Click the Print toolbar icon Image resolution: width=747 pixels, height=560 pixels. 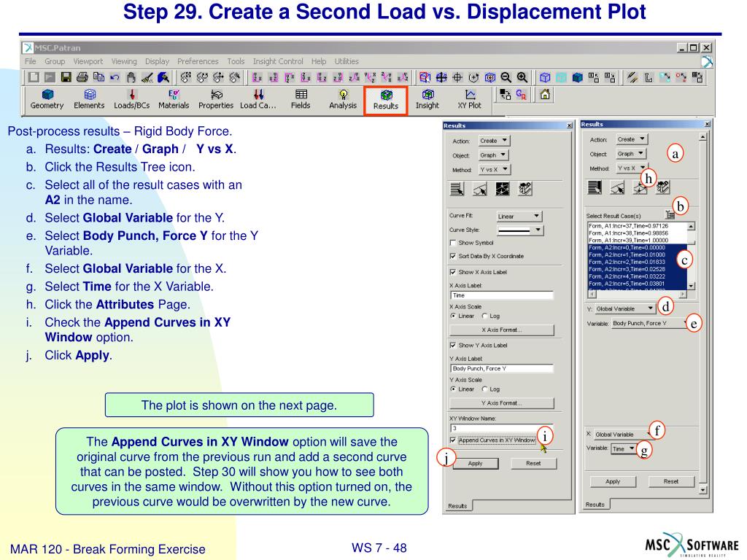tap(82, 77)
